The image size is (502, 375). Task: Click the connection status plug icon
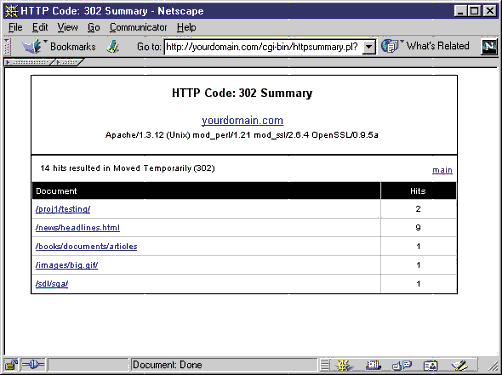[x=33, y=365]
